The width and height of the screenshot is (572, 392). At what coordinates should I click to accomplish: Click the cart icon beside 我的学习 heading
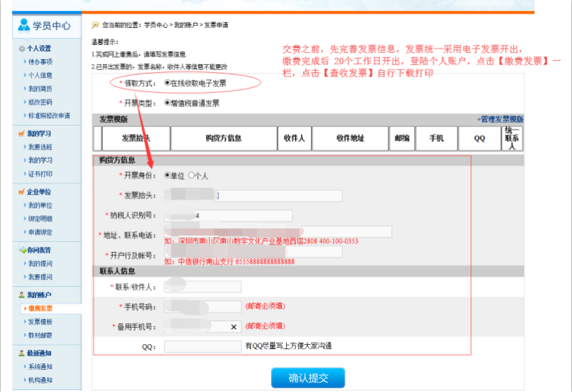pyautogui.click(x=21, y=134)
